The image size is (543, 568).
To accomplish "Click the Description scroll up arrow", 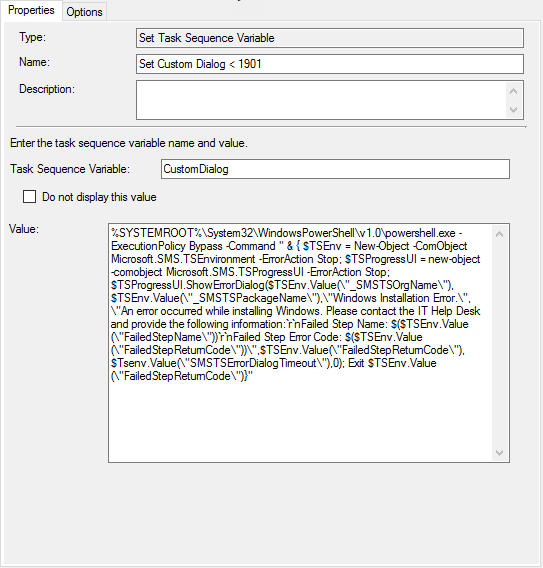I will [x=513, y=91].
